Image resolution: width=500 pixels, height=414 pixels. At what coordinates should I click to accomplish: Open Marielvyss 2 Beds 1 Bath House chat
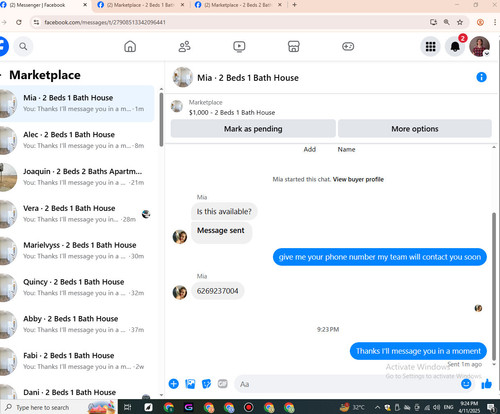coord(77,251)
